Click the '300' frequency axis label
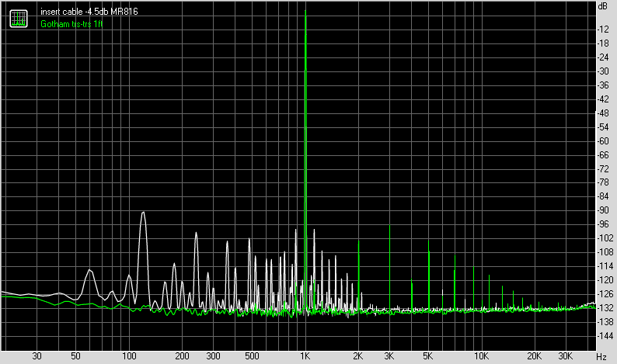 coord(213,356)
